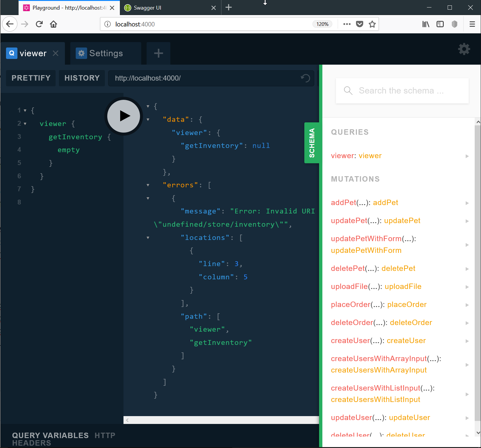The image size is (481, 448).
Task: Click the 120% zoom level indicator
Action: tap(322, 24)
